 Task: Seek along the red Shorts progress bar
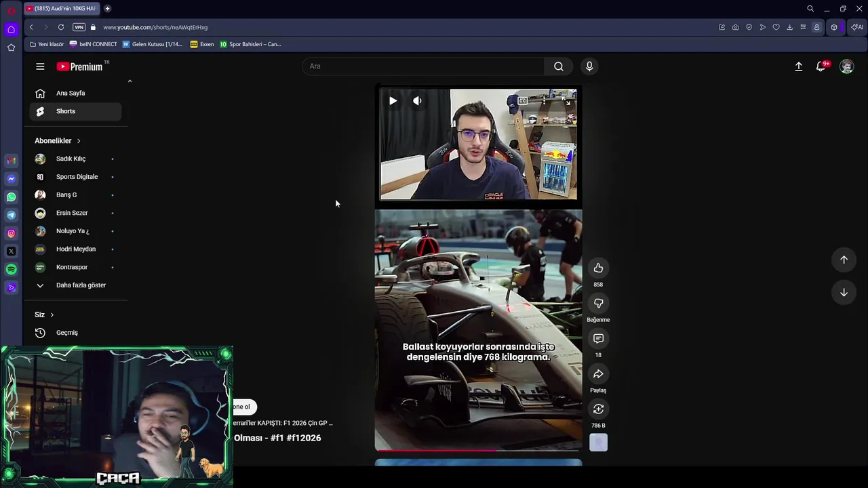(478, 449)
